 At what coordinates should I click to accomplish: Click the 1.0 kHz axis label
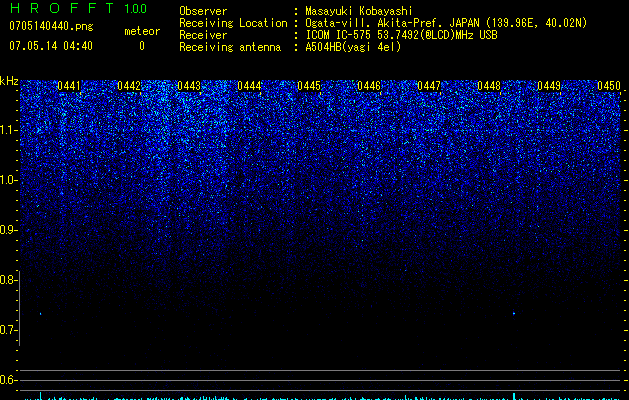tap(8, 180)
